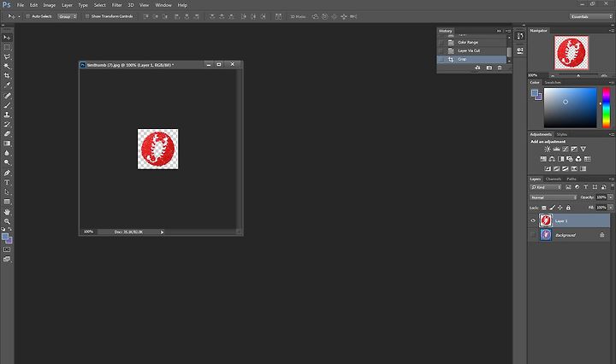Viewport: 616px width, 364px height.
Task: Open the Window menu
Action: [163, 5]
